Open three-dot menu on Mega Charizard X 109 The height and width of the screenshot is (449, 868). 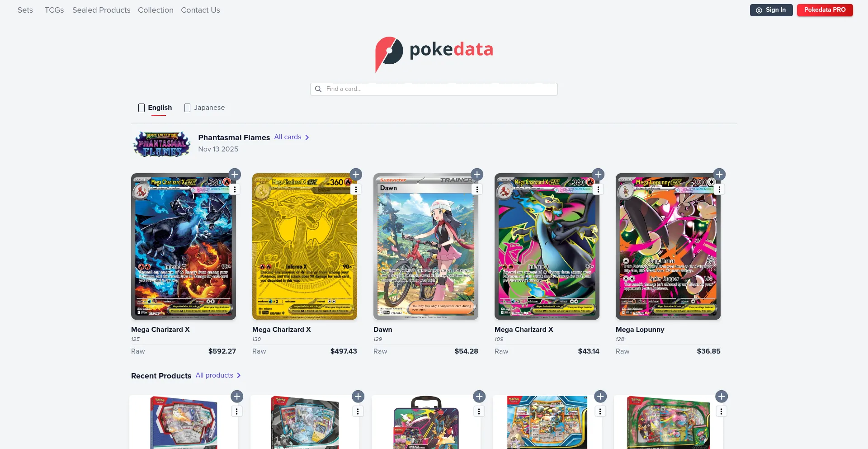[x=598, y=189]
